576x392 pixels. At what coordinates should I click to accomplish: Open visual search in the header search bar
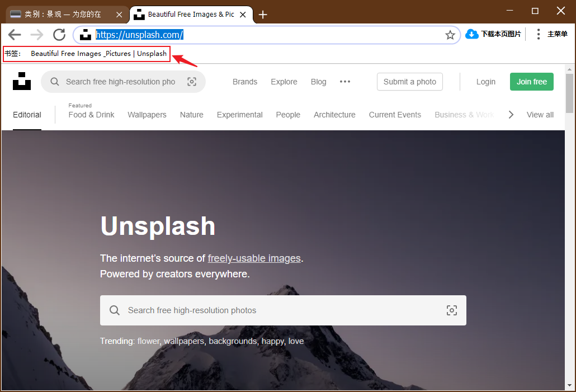pyautogui.click(x=192, y=82)
